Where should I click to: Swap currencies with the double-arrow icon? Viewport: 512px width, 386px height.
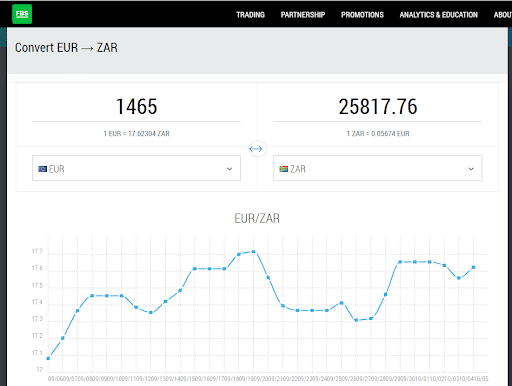256,149
